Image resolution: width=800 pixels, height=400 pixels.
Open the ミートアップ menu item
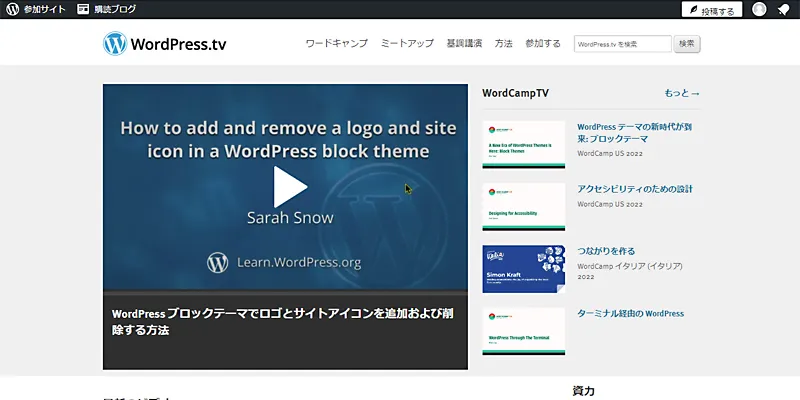[407, 44]
